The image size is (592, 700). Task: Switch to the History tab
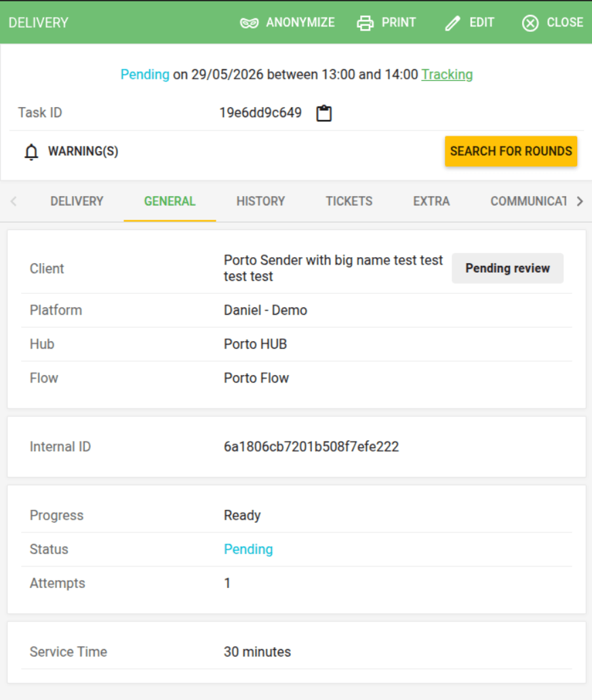click(260, 201)
